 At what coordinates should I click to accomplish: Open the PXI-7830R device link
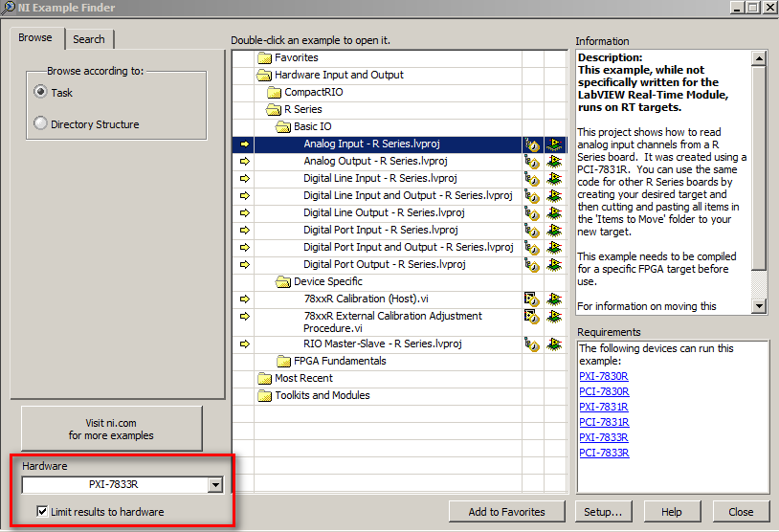[x=603, y=376]
